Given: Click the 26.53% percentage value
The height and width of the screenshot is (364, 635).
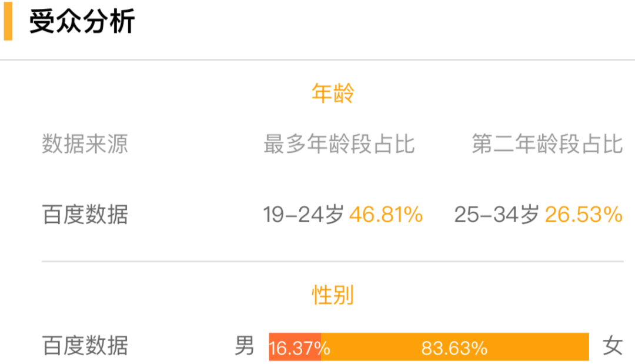Looking at the screenshot, I should pos(583,215).
